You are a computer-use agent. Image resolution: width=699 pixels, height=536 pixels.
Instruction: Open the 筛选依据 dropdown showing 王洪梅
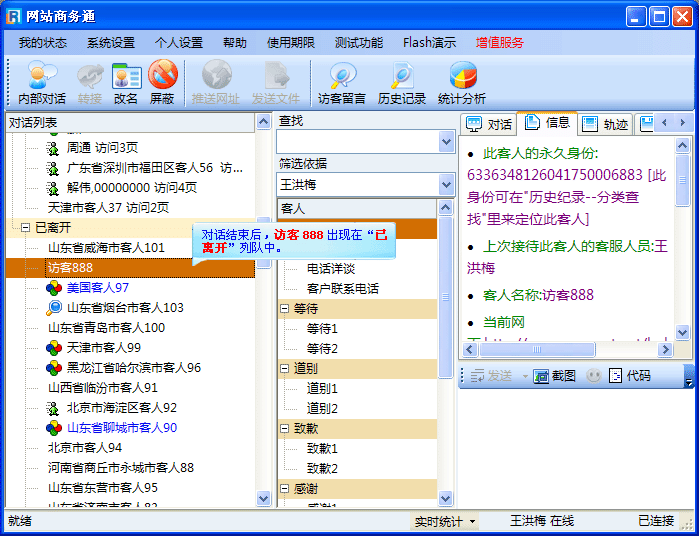pos(446,185)
